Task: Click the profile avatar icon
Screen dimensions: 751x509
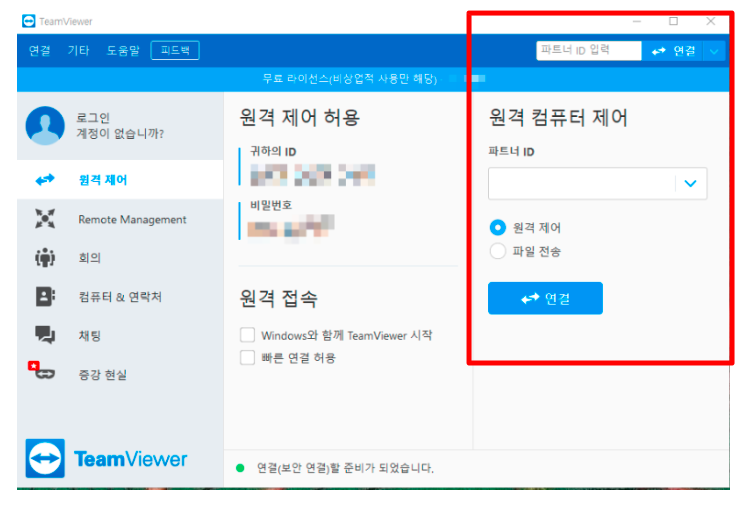Action: pyautogui.click(x=45, y=125)
